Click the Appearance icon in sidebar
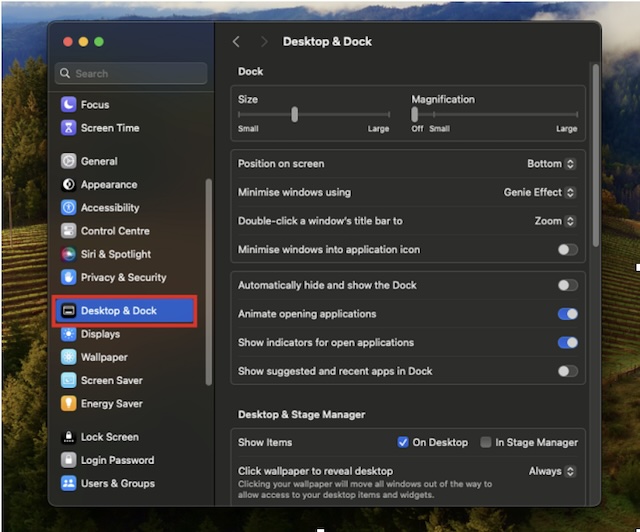Viewport: 640px width, 532px height. tap(68, 185)
